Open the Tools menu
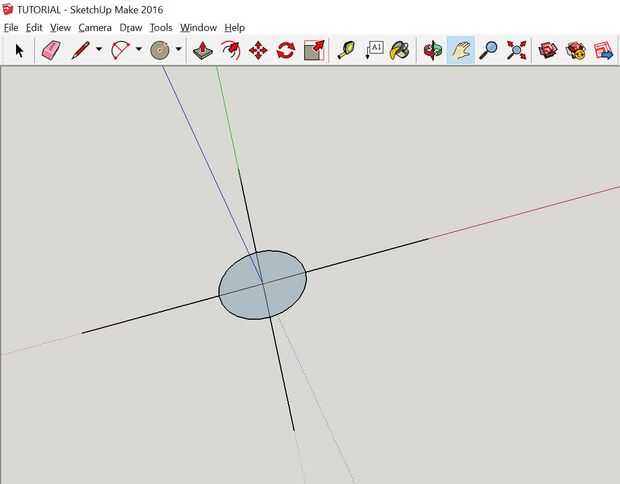Image resolution: width=620 pixels, height=484 pixels. click(161, 28)
